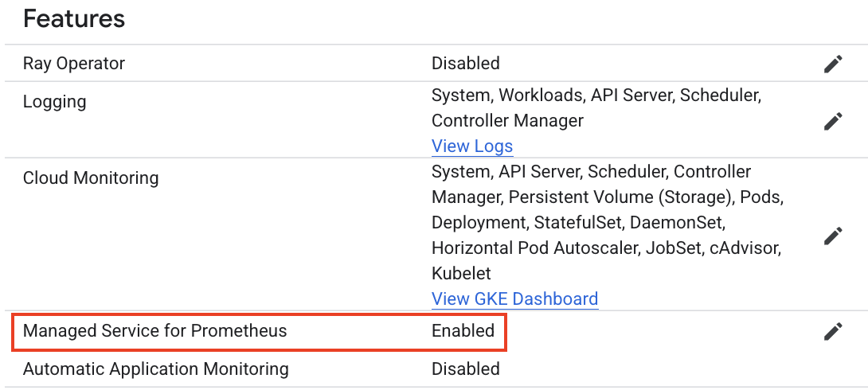
Task: Click the Kubelet text under Cloud Monitoring
Action: (x=461, y=274)
